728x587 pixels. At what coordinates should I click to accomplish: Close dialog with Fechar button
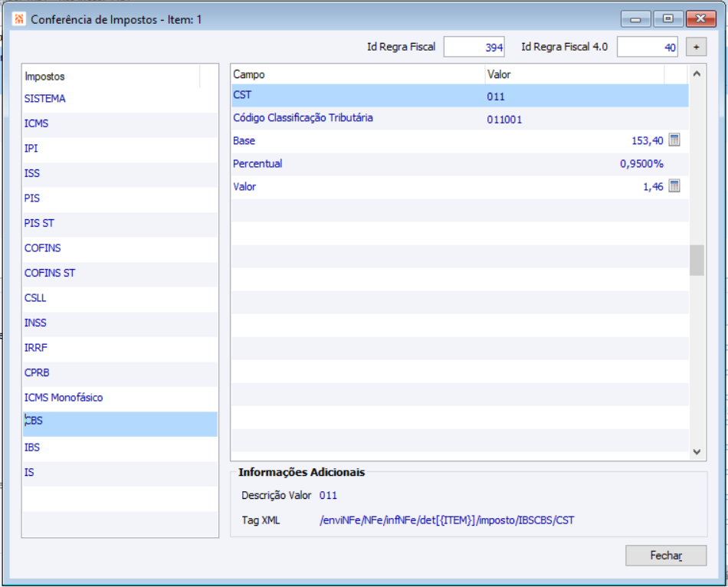666,556
